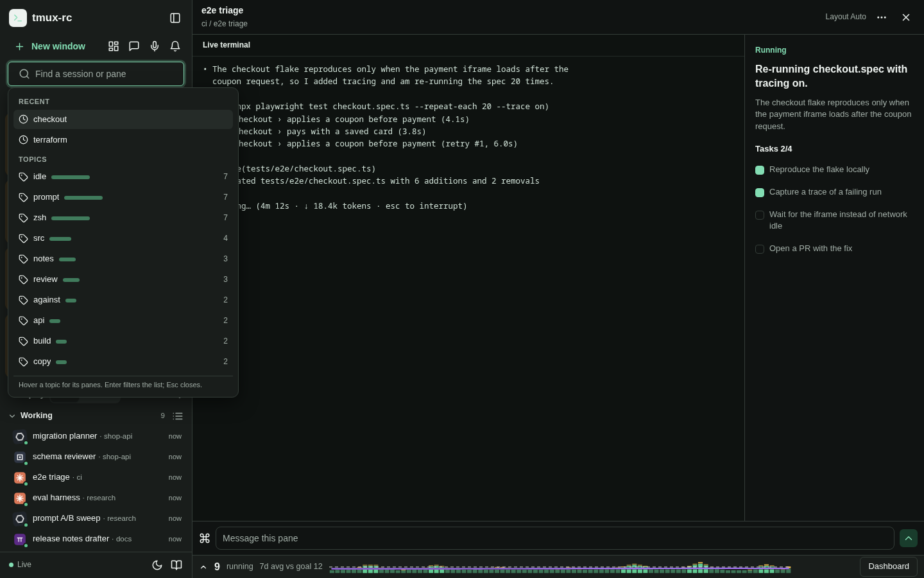Click the tmux-rc terminal logo
Image resolution: width=924 pixels, height=578 pixels.
(18, 18)
